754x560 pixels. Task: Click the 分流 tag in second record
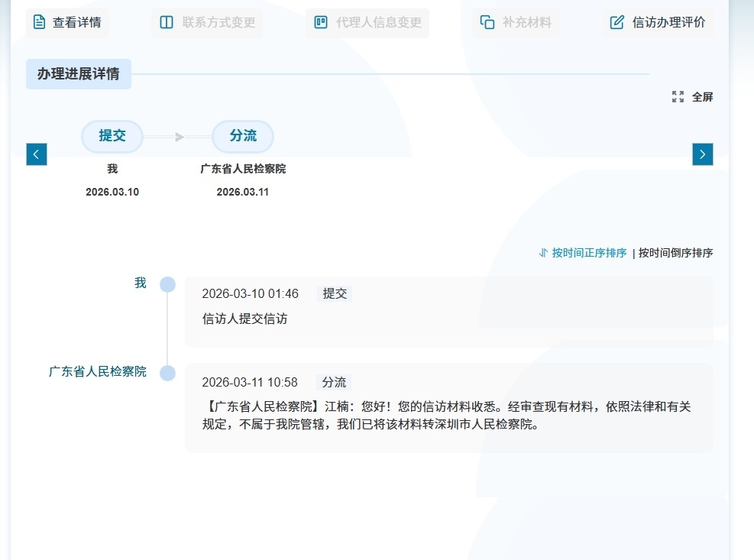tap(334, 382)
